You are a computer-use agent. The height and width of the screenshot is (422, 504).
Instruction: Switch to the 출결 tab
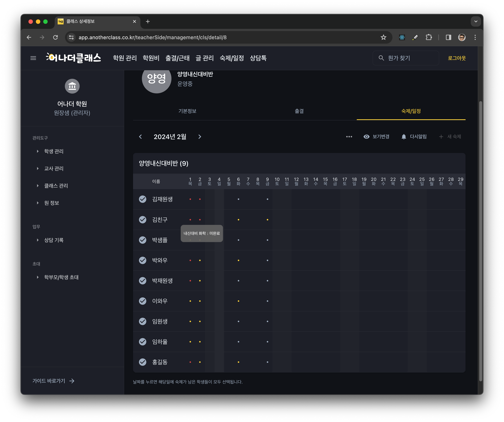tap(299, 111)
